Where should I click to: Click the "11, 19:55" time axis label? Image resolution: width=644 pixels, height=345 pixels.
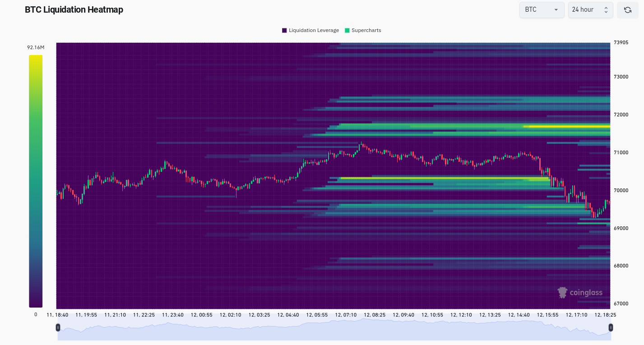86,315
